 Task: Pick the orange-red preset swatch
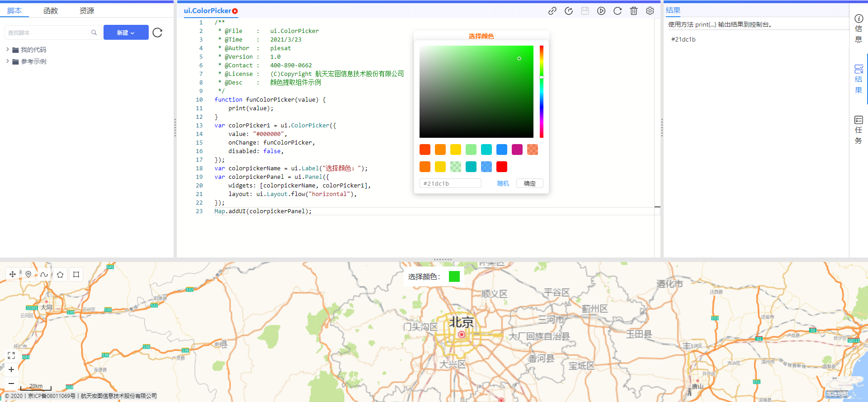click(x=425, y=150)
